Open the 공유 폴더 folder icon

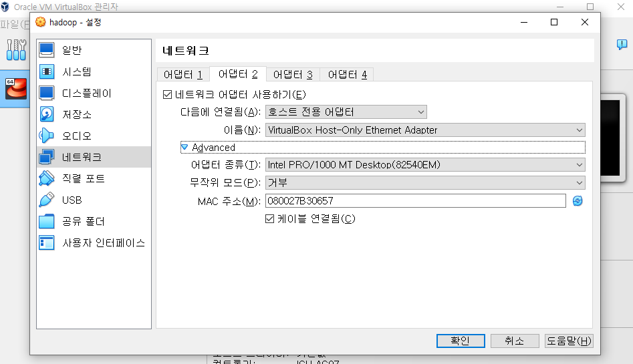(46, 221)
